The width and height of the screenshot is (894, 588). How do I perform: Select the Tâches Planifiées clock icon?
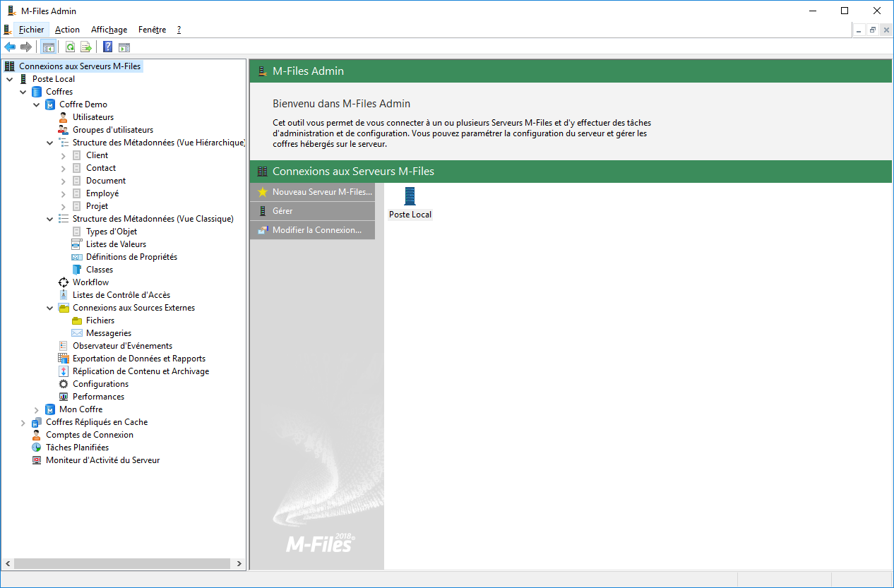[37, 448]
